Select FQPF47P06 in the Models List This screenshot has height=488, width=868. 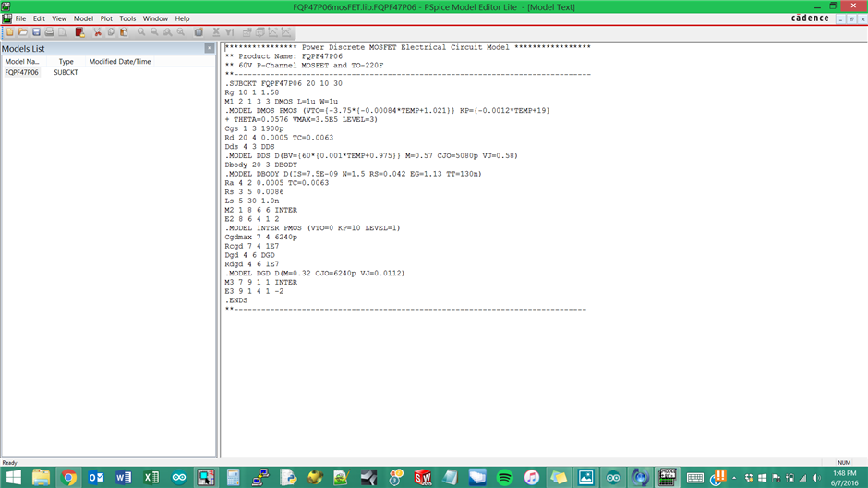click(x=22, y=72)
